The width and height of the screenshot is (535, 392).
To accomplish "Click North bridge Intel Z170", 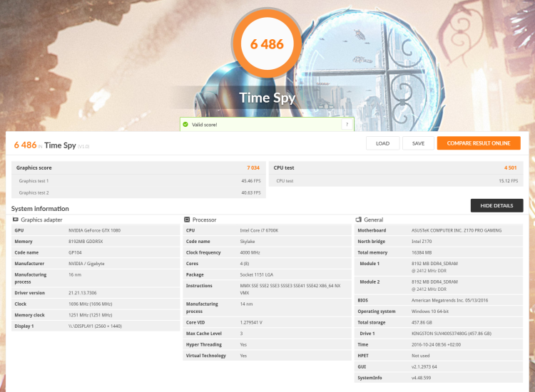I will tap(422, 242).
